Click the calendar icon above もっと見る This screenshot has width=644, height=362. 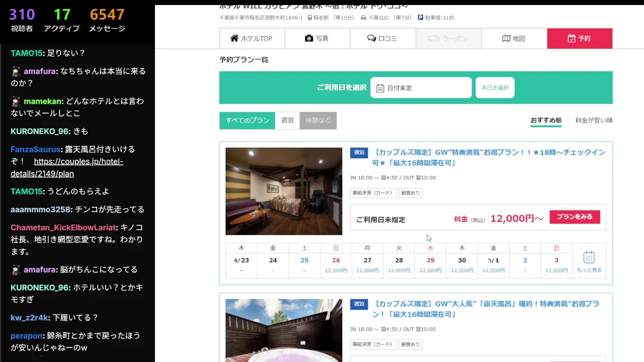click(x=589, y=257)
